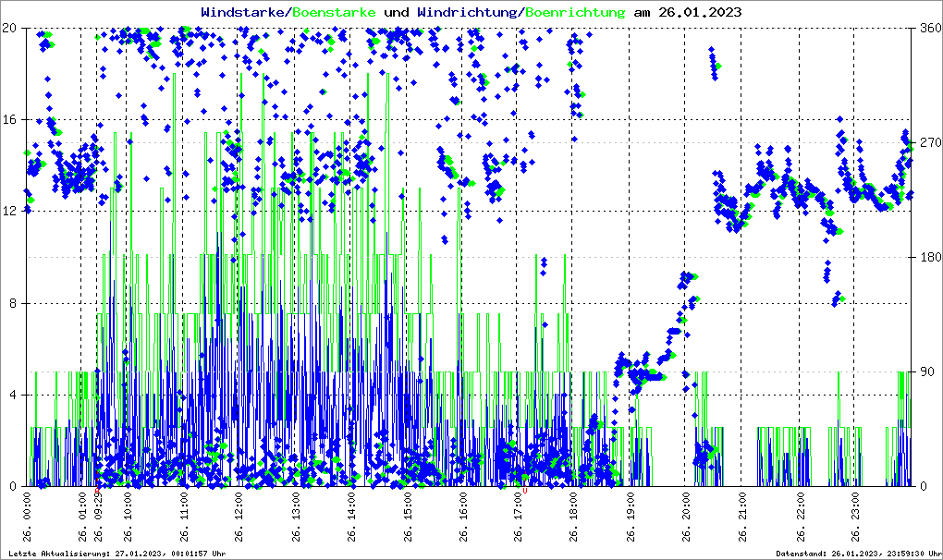This screenshot has width=943, height=560.
Task: Click the '270' label on right axis
Action: tap(927, 142)
